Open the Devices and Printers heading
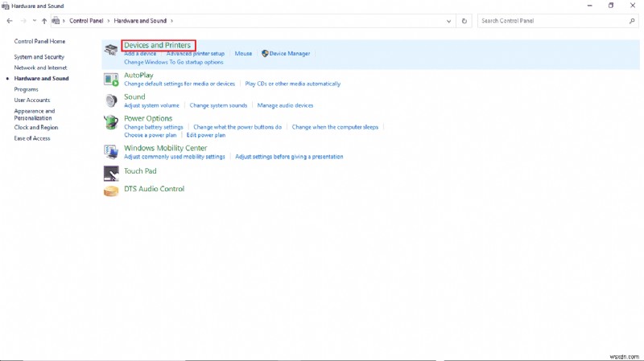 [x=157, y=45]
